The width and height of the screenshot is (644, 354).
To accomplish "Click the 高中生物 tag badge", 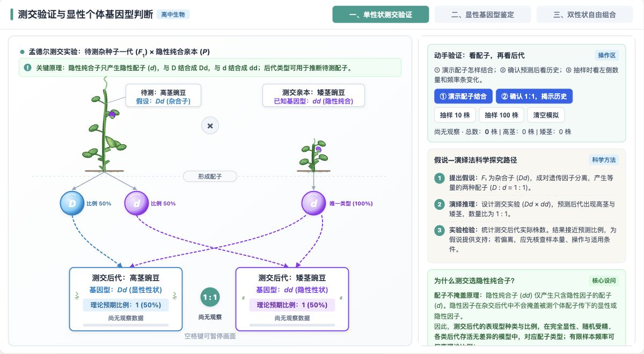I will (x=173, y=14).
